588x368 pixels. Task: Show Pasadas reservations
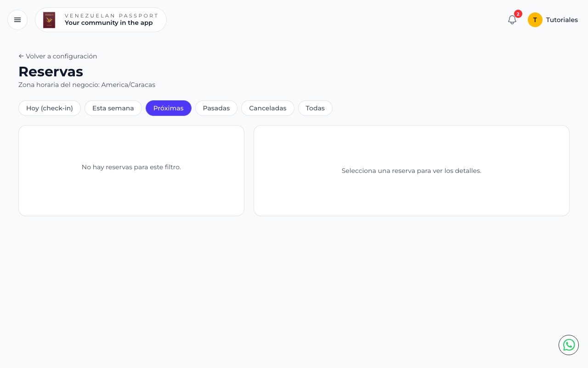216,108
